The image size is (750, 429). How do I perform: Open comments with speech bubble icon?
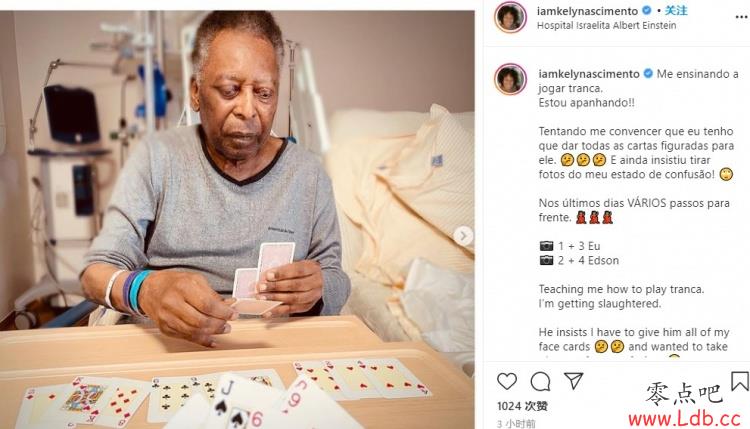[x=540, y=382]
